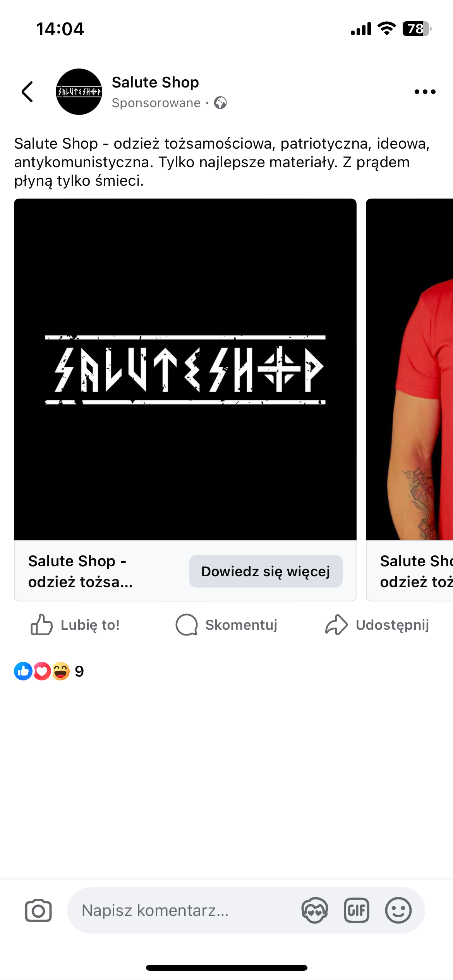Tap first card title Salute Shop - odzież tożsa...

[x=81, y=571]
